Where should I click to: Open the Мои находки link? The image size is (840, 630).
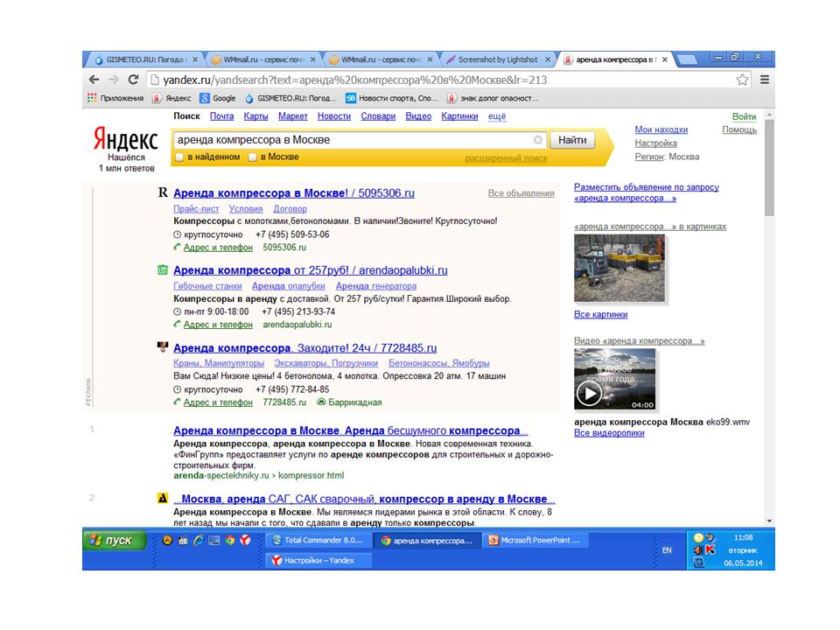pos(661,129)
